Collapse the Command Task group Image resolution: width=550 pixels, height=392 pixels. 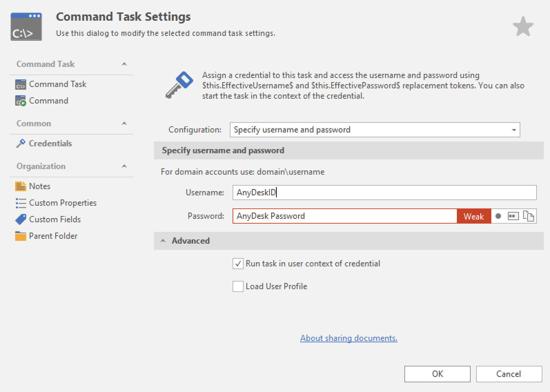coord(124,64)
